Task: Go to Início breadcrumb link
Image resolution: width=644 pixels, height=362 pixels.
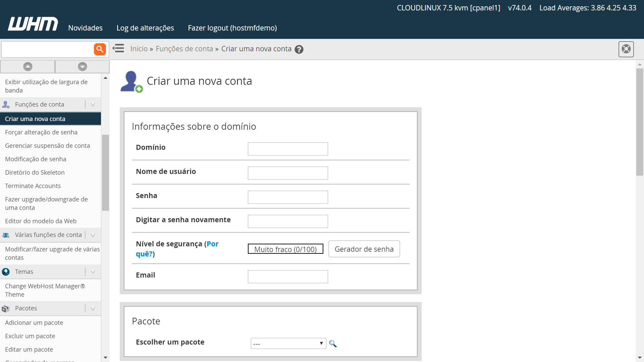Action: (x=139, y=49)
